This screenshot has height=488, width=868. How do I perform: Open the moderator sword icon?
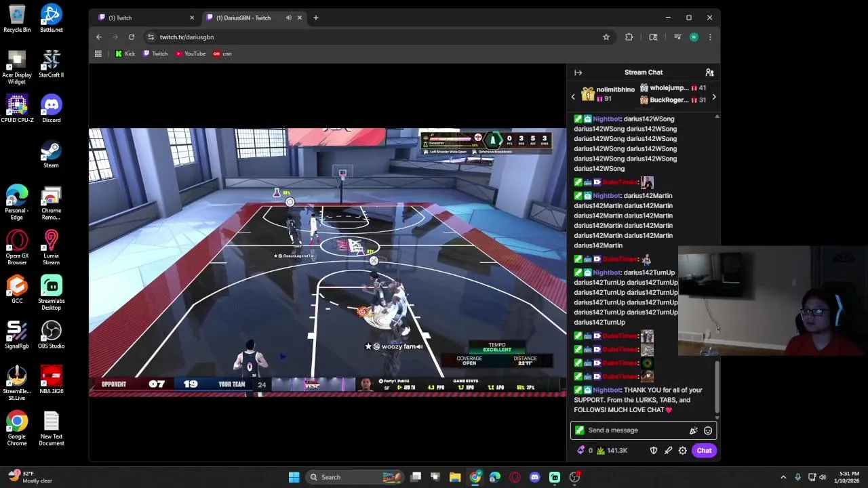point(668,451)
